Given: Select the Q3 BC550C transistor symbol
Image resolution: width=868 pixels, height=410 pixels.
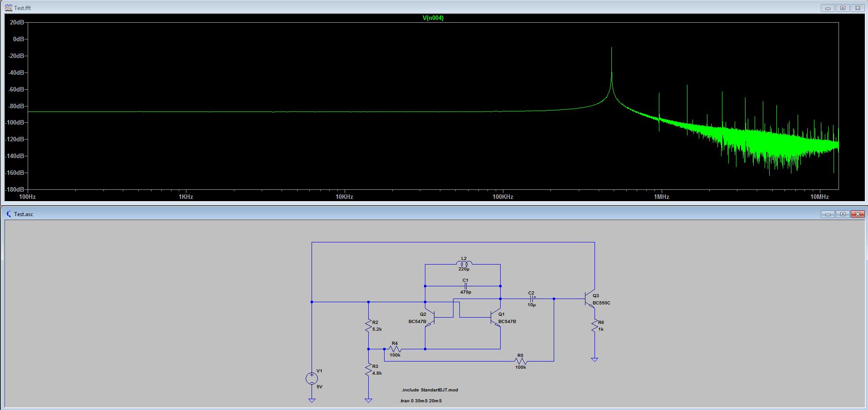Looking at the screenshot, I should coord(590,299).
